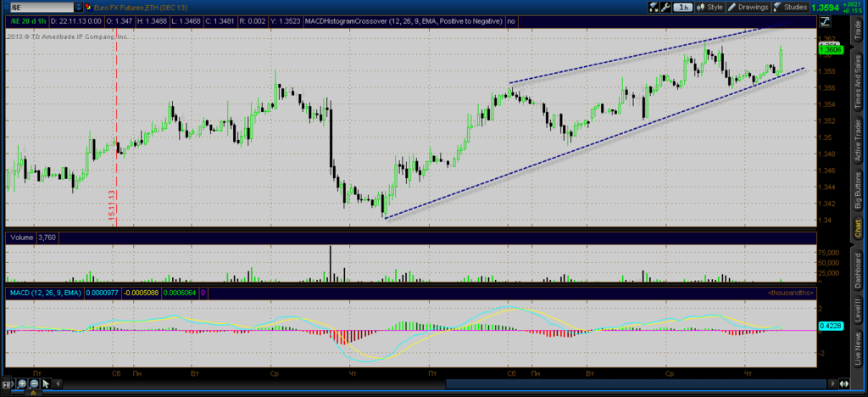Image resolution: width=868 pixels, height=397 pixels.
Task: Open the Big Buttons side tab
Action: 858,191
